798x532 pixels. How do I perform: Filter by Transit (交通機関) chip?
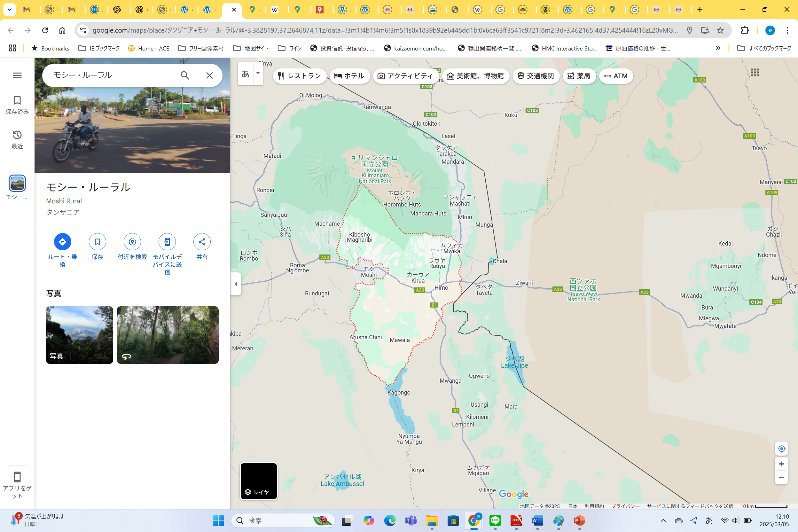536,76
